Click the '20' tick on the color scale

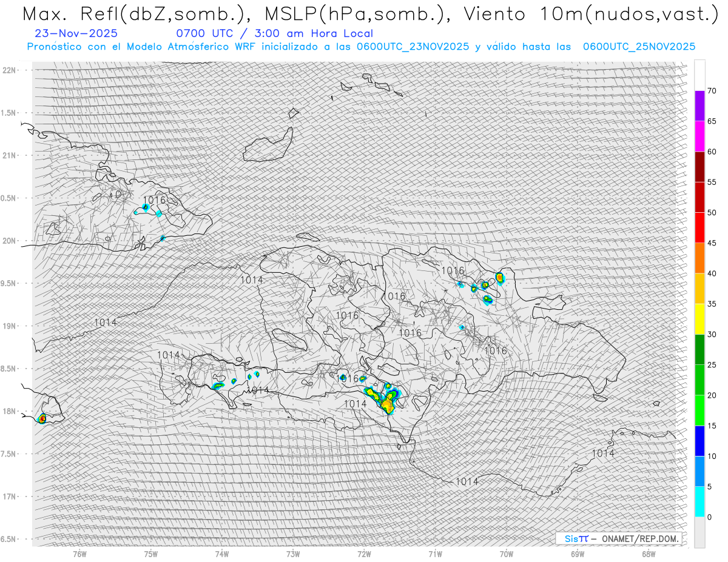pos(712,395)
